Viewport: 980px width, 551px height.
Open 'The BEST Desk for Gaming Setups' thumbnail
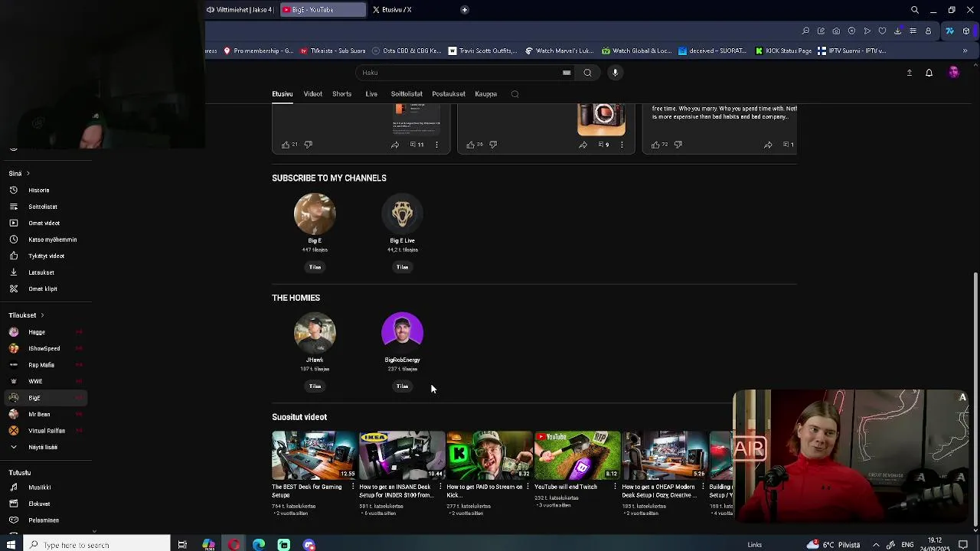point(314,455)
